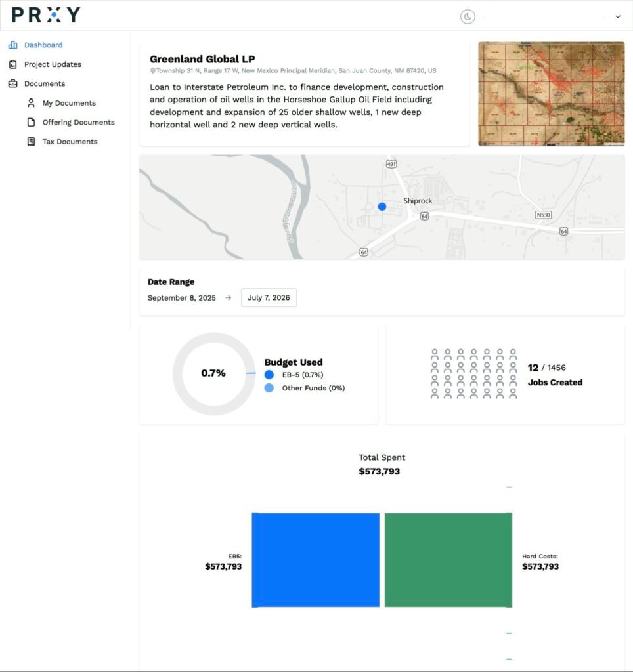Click the green Hard Costs bar

[448, 560]
